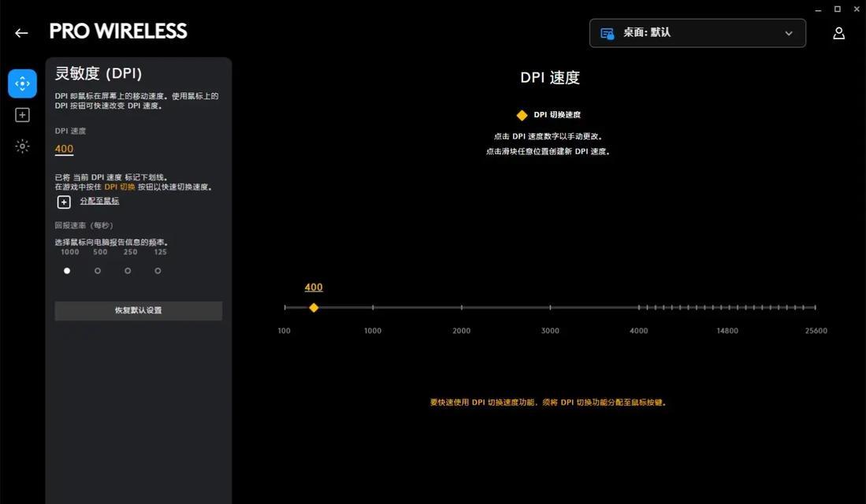
Task: Click the PRO WIRELESS device title
Action: [118, 31]
